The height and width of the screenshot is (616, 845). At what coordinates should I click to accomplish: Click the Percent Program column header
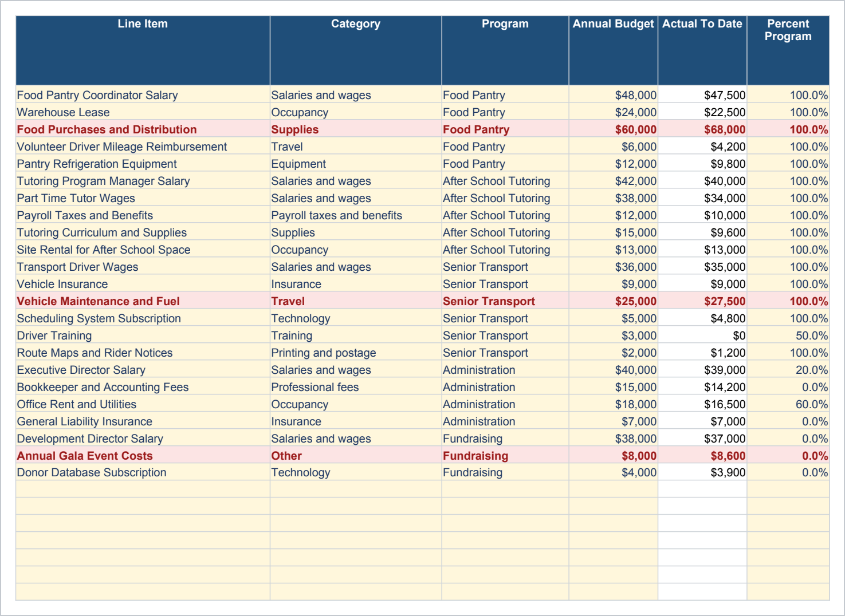coord(788,50)
